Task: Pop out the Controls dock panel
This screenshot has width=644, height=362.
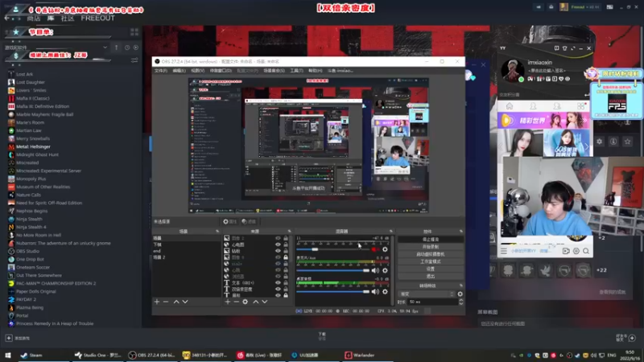Action: (x=460, y=232)
